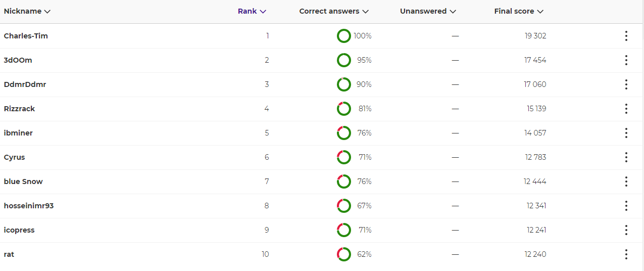The image size is (644, 271).
Task: Select player name Charles-Tim
Action: coord(26,36)
